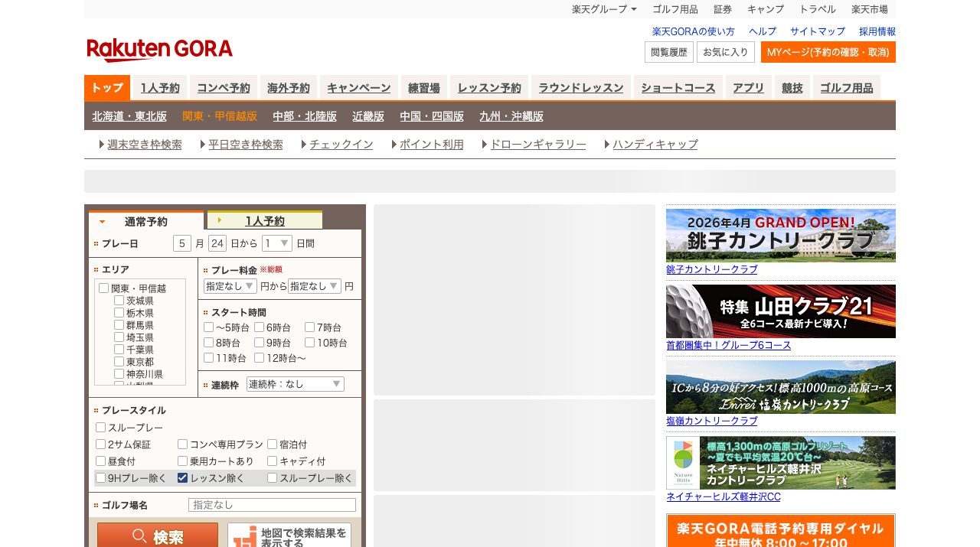
Task: Click the ゴルフ場名 text field
Action: [272, 505]
